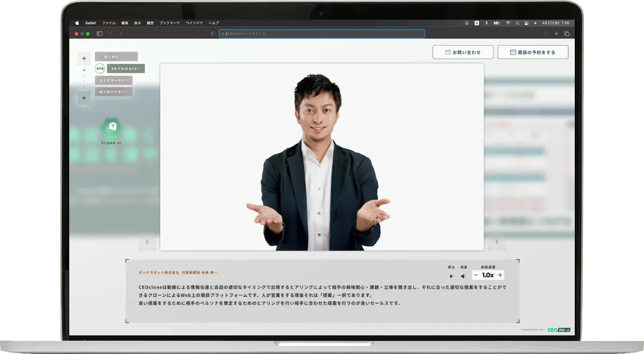Screen dimensions: 644x354
Task: Click the upper plus button in chapter sidebar
Action: (84, 58)
